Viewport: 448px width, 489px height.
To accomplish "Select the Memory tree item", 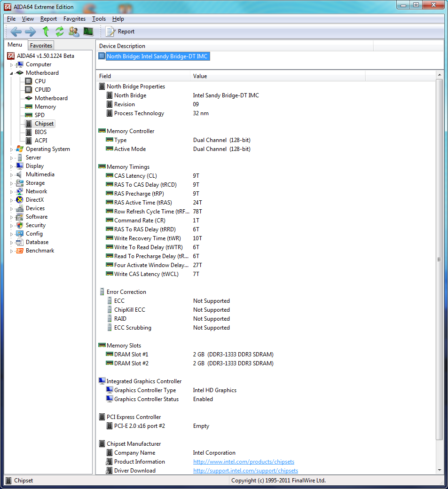I will point(45,107).
